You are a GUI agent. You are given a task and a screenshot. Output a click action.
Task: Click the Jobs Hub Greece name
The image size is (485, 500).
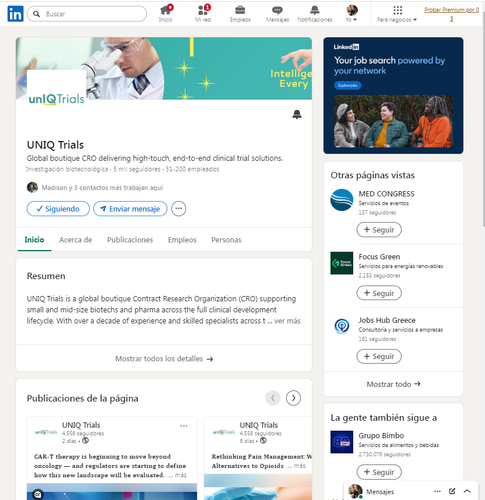[x=387, y=320]
